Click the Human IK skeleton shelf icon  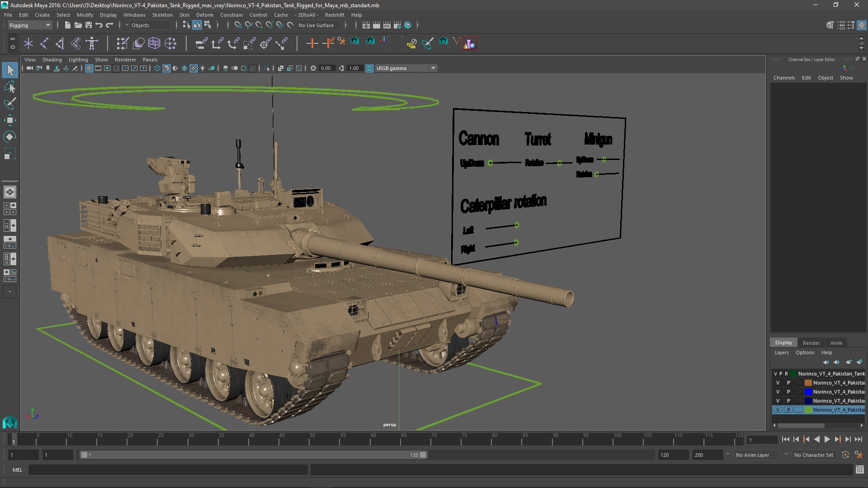[92, 43]
